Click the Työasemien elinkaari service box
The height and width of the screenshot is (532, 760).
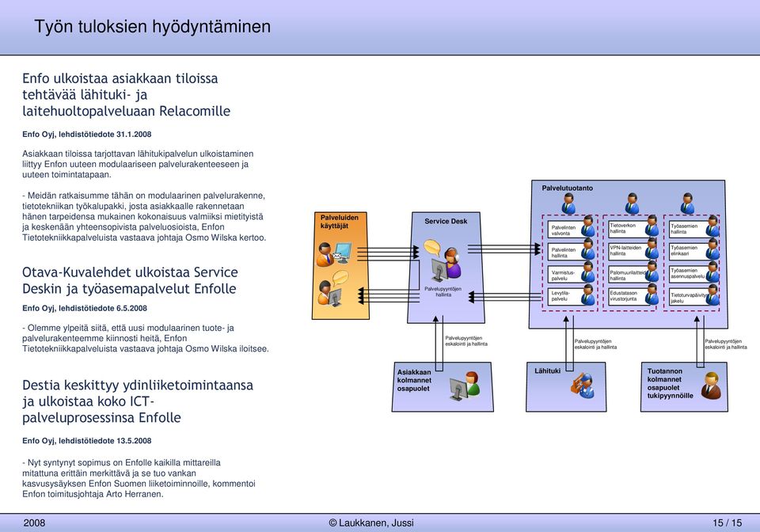point(689,250)
